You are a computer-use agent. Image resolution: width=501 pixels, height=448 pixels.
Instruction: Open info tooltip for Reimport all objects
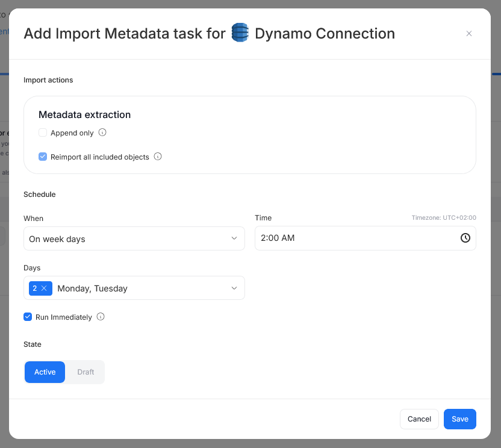coord(158,156)
